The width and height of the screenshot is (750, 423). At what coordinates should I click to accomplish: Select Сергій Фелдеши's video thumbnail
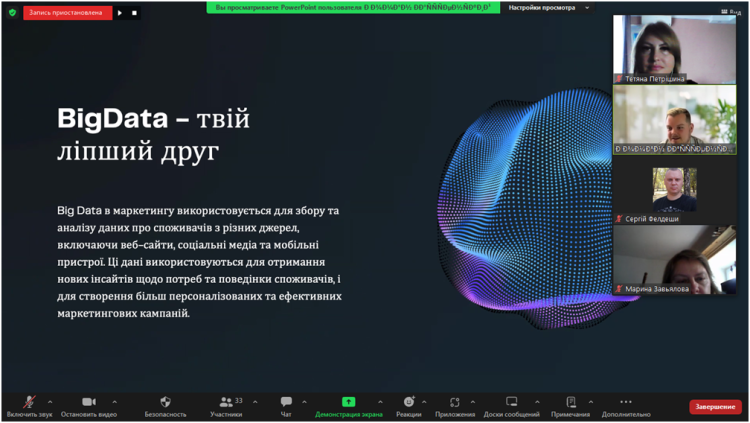[x=674, y=190]
